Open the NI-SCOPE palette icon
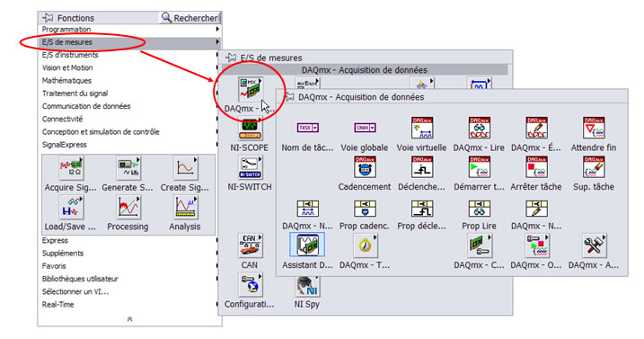Viewport: 644px width, 339px height. coord(250,128)
